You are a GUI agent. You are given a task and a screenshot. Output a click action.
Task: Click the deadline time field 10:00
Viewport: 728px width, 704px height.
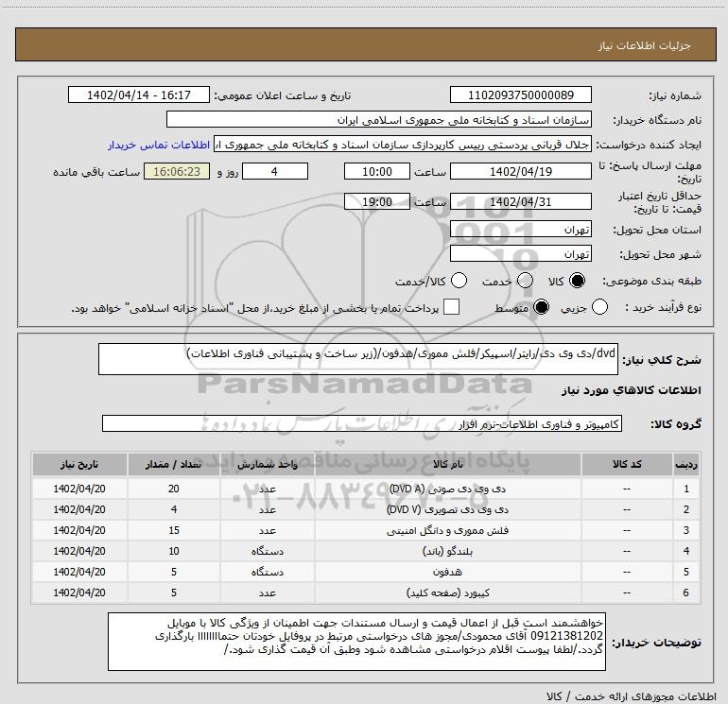tap(377, 171)
